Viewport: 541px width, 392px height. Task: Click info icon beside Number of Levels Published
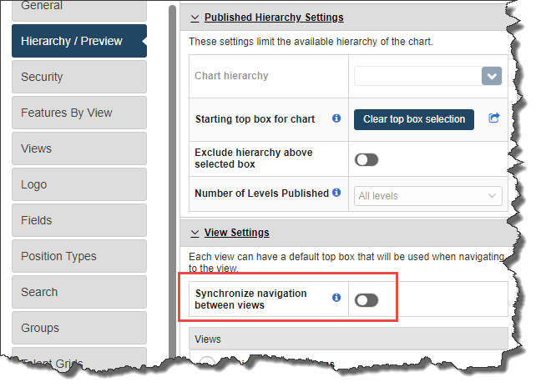336,193
